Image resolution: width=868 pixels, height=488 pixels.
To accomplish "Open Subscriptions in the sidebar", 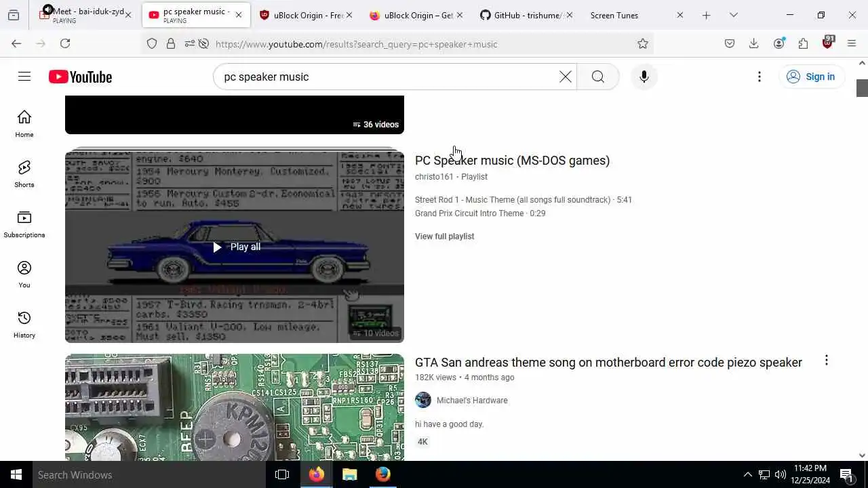I will click(24, 224).
